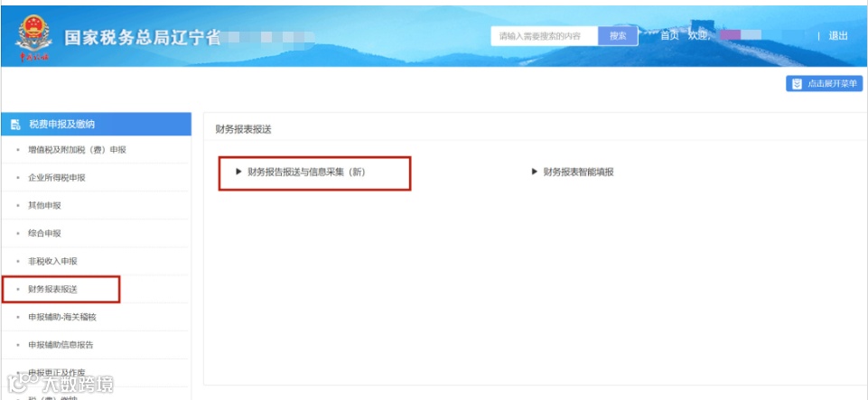Open 申报辅助信息报告 sidebar entry
The height and width of the screenshot is (400, 868).
(61, 345)
